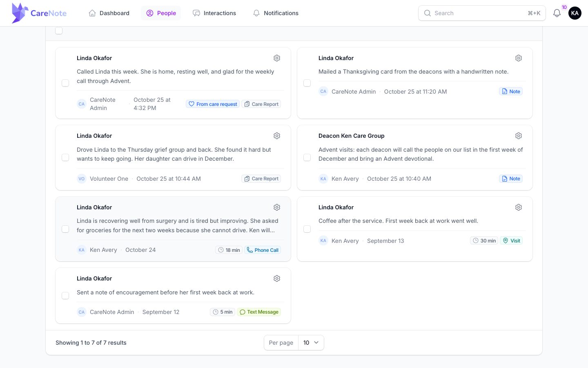This screenshot has height=368, width=588.
Task: Click Linda Okafor on the coffee visit card
Action: click(336, 207)
